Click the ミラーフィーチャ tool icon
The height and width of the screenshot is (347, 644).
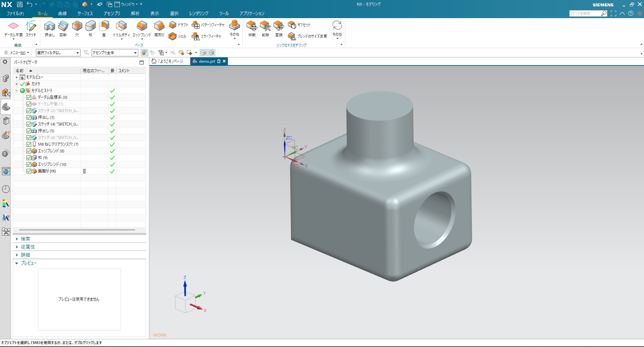196,36
